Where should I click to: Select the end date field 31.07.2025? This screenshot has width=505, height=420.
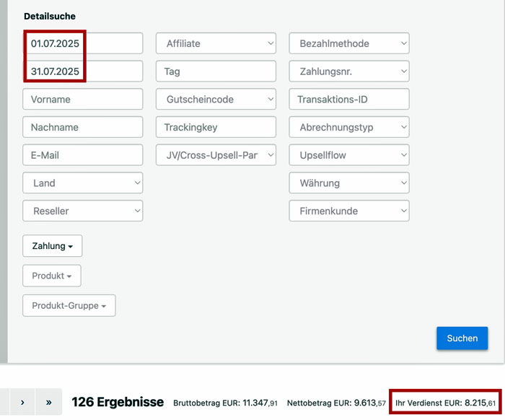tap(82, 71)
